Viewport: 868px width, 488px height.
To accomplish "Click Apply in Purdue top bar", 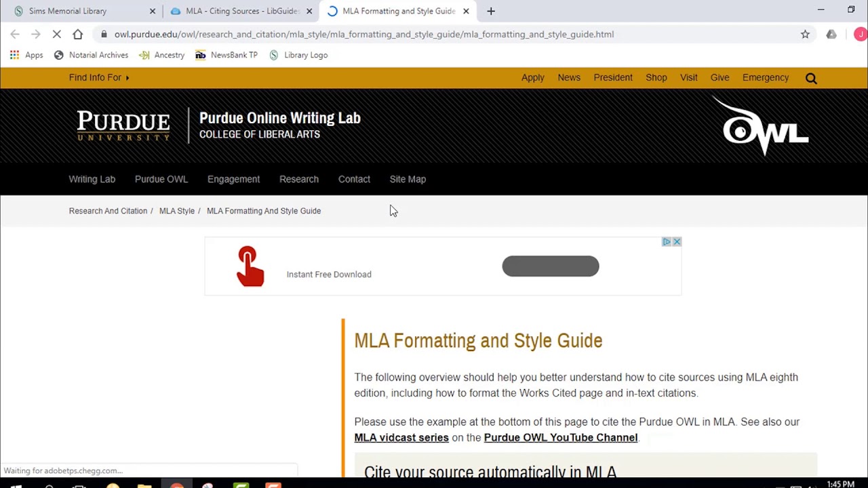I will [533, 77].
